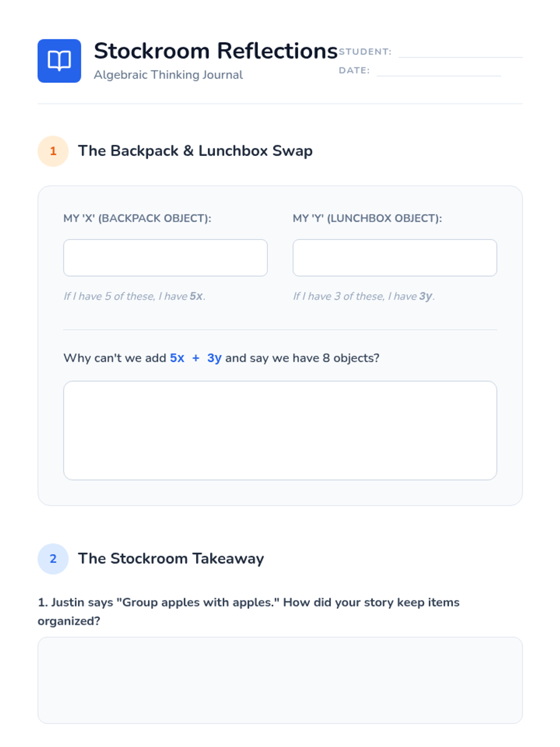
Task: Click the blue open-book journal icon
Action: tap(59, 61)
